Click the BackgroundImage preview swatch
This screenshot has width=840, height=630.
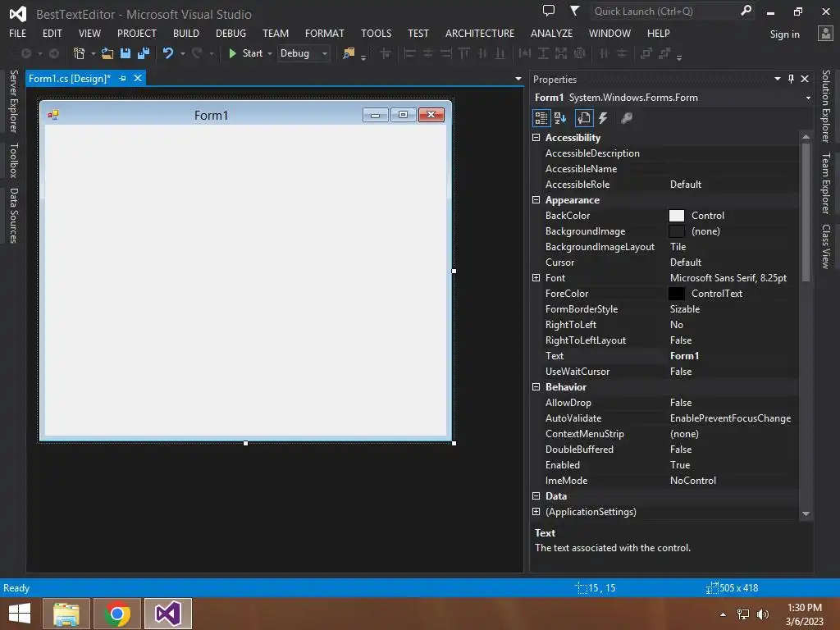pyautogui.click(x=677, y=231)
